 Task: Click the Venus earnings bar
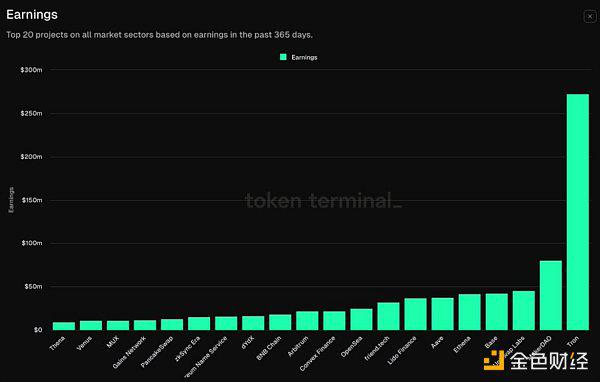pyautogui.click(x=91, y=325)
